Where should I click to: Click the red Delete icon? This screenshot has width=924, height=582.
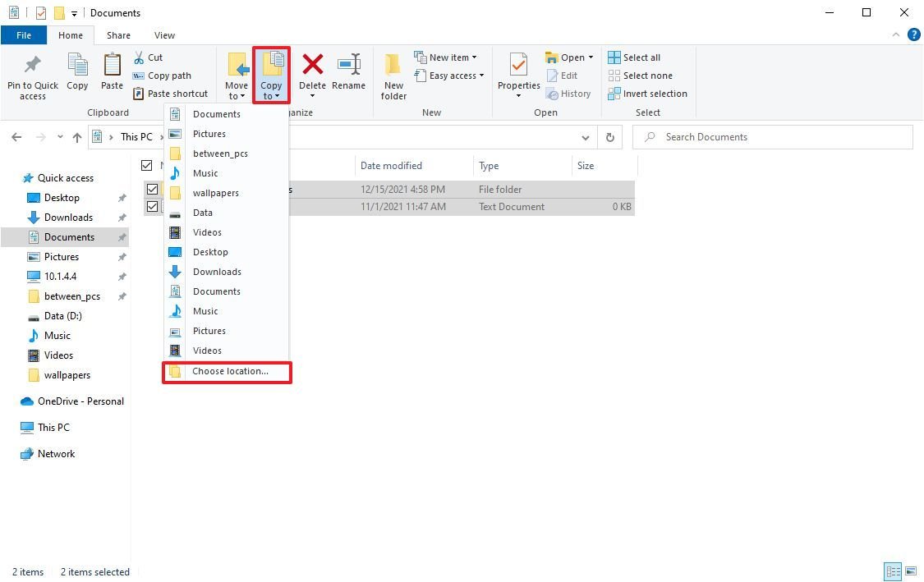312,64
